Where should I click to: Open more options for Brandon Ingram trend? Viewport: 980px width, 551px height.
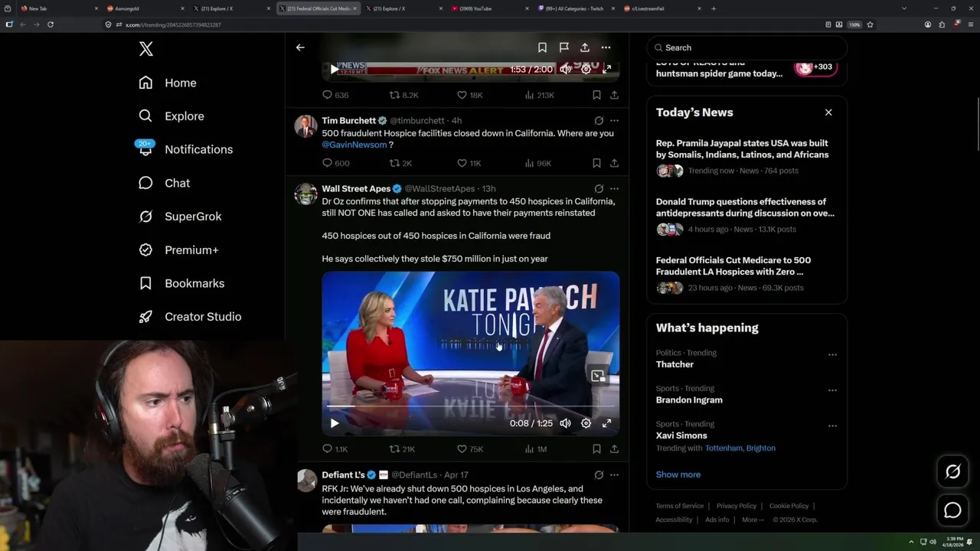click(832, 390)
